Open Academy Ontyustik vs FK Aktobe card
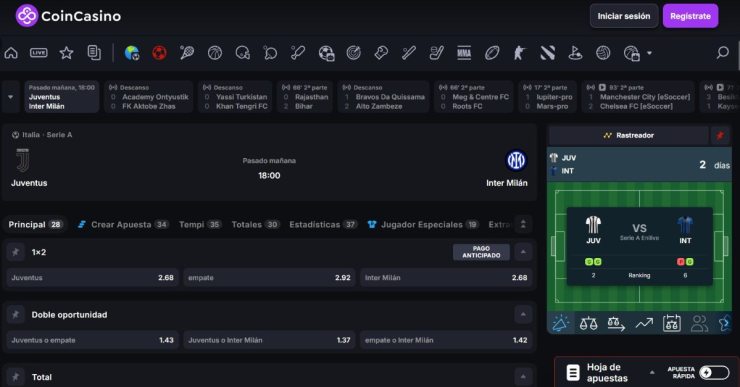 coord(149,97)
